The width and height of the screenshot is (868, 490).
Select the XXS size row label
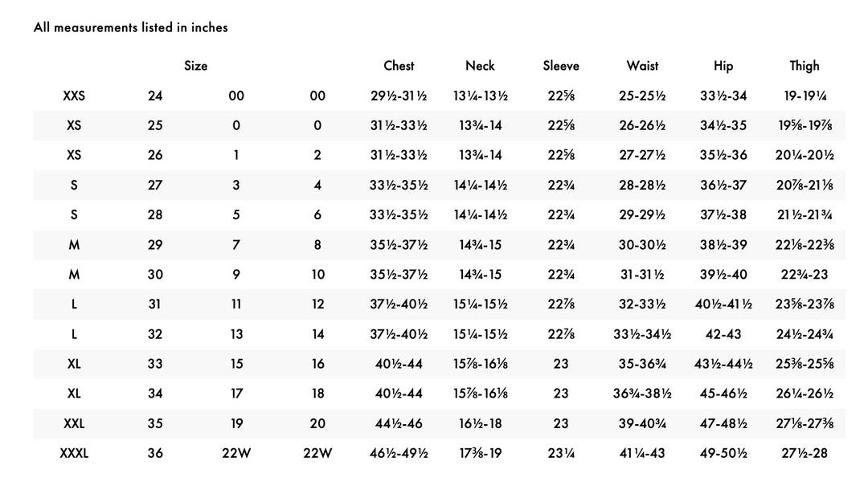pyautogui.click(x=74, y=96)
